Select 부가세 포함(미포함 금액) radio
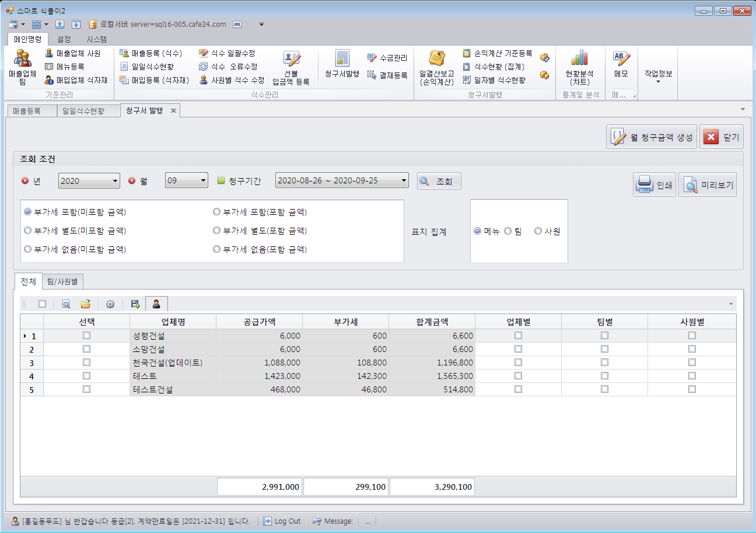This screenshot has height=533, width=756. [x=75, y=212]
